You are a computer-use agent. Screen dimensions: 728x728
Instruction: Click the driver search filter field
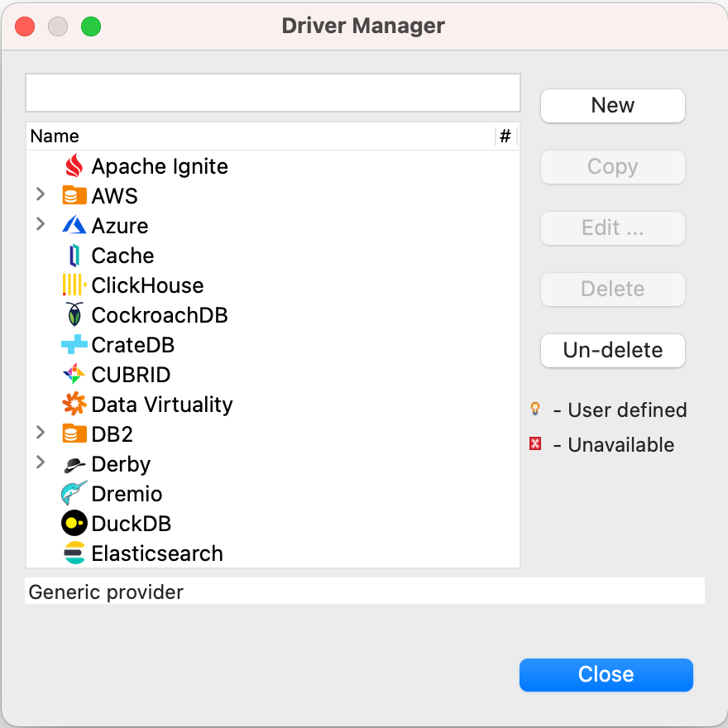click(273, 93)
